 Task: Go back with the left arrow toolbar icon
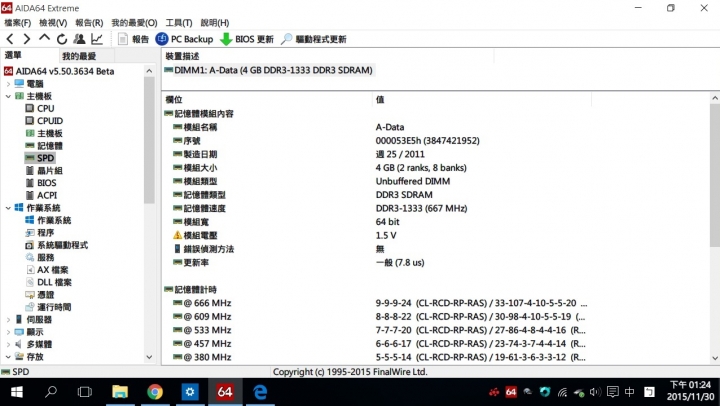tap(10, 39)
